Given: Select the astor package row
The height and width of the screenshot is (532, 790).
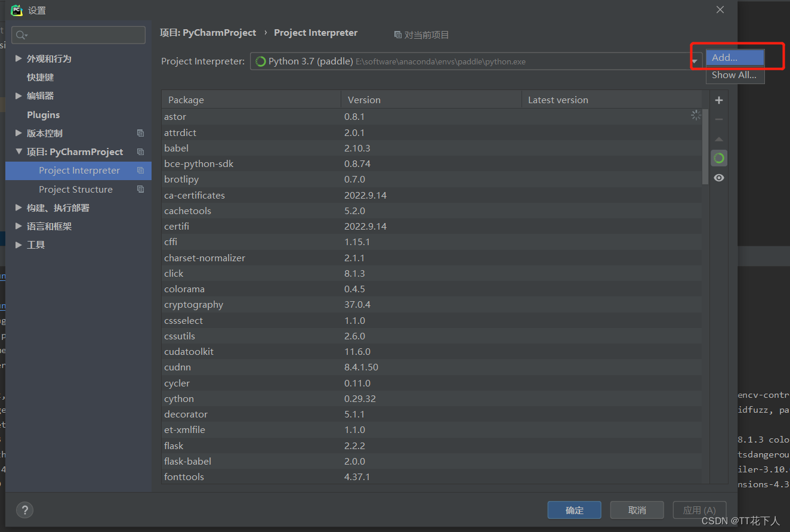Looking at the screenshot, I should (431, 117).
